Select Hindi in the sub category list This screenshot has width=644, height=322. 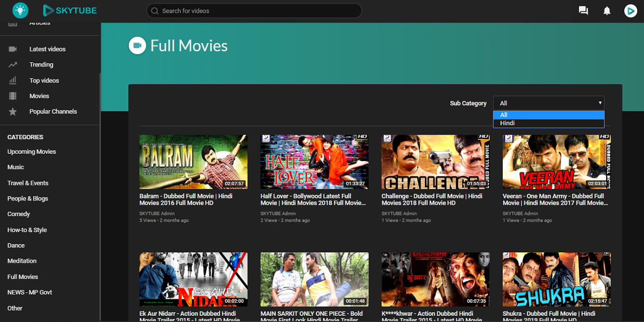click(x=548, y=123)
